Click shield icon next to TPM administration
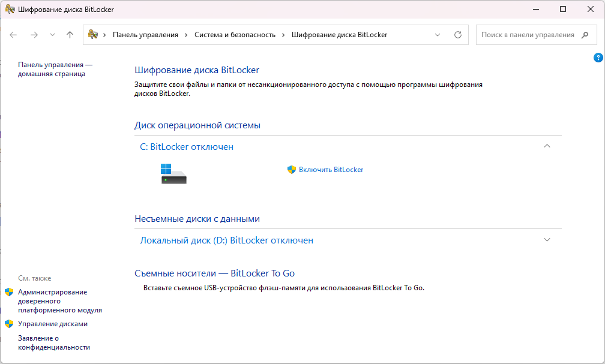This screenshot has height=364, width=605. (9, 292)
